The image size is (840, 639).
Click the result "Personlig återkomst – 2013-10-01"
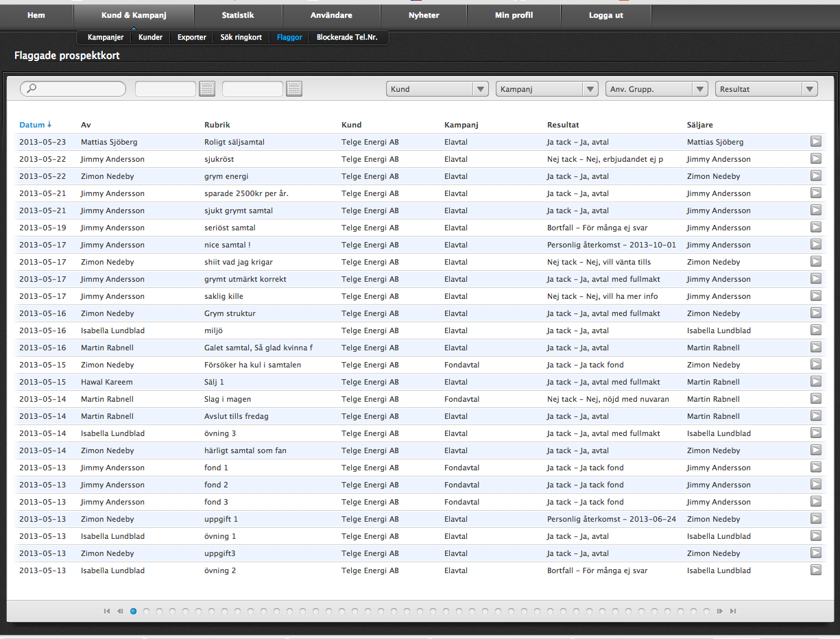[x=612, y=245]
